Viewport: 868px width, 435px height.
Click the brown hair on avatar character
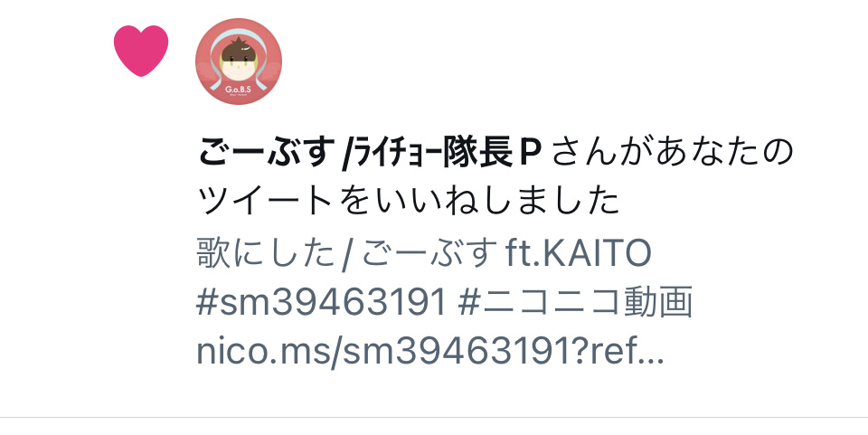coord(238,49)
